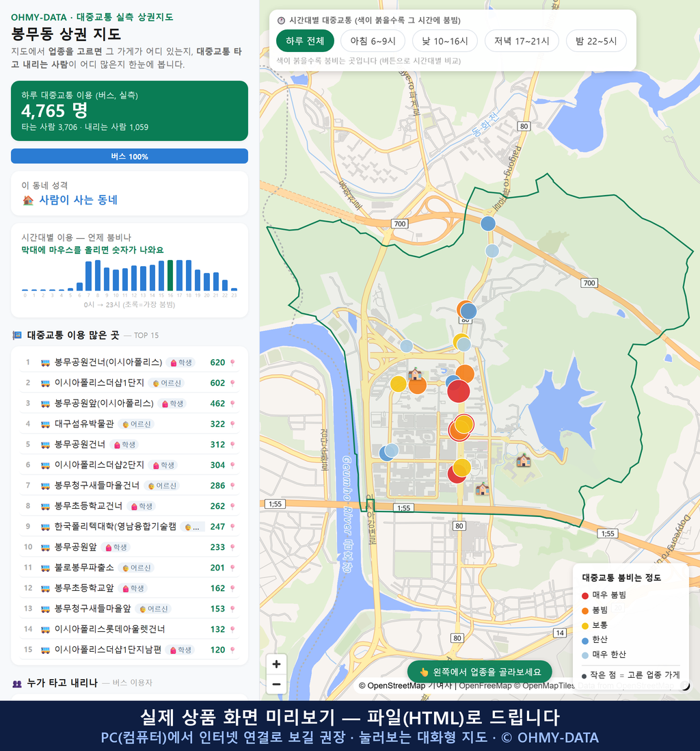Click the pin icon on the 봉무공원건너 312 row
The image size is (700, 751).
(232, 445)
